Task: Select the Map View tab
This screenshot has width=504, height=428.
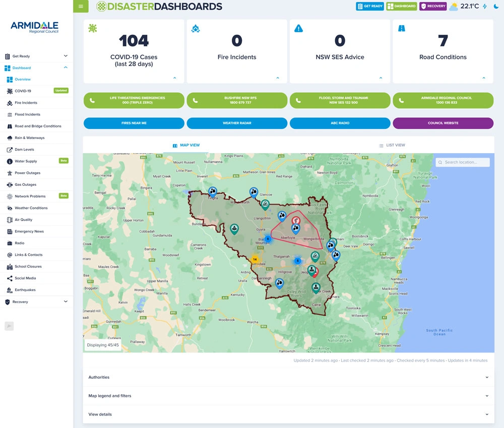Action: [186, 145]
